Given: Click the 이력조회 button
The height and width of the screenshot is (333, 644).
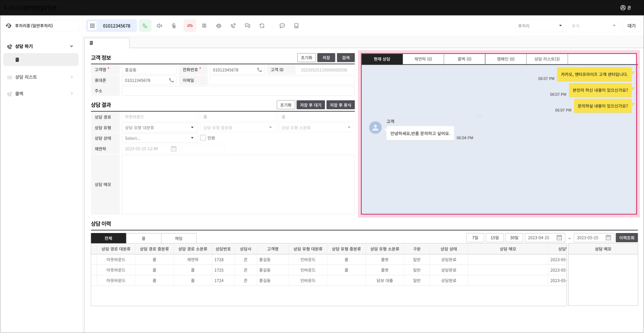Looking at the screenshot, I should 626,238.
